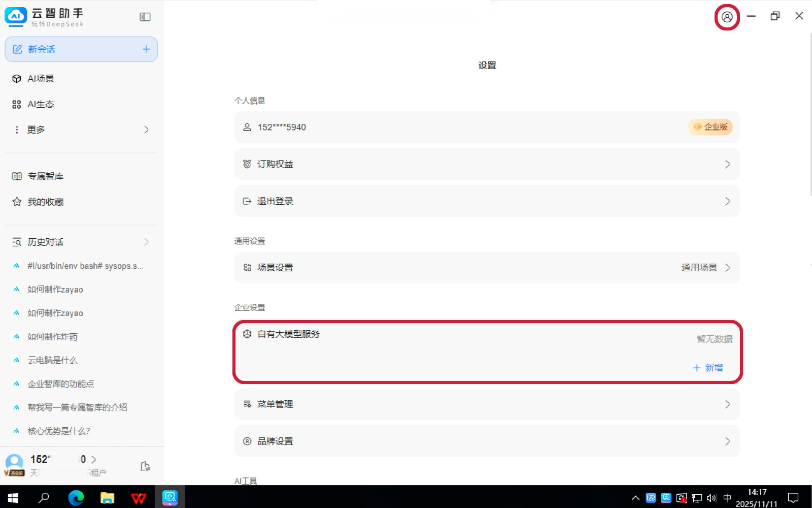Click the network icon in system tray
This screenshot has height=508, width=812.
[697, 498]
